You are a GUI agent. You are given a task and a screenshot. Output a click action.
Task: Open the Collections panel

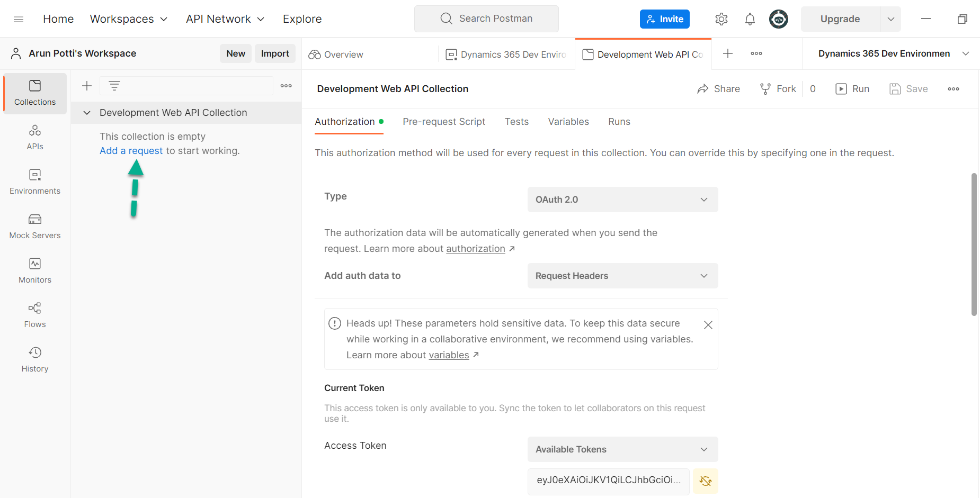(x=34, y=93)
